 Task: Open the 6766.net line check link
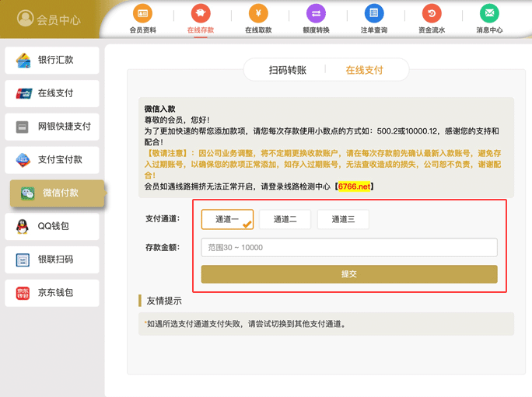pyautogui.click(x=355, y=186)
